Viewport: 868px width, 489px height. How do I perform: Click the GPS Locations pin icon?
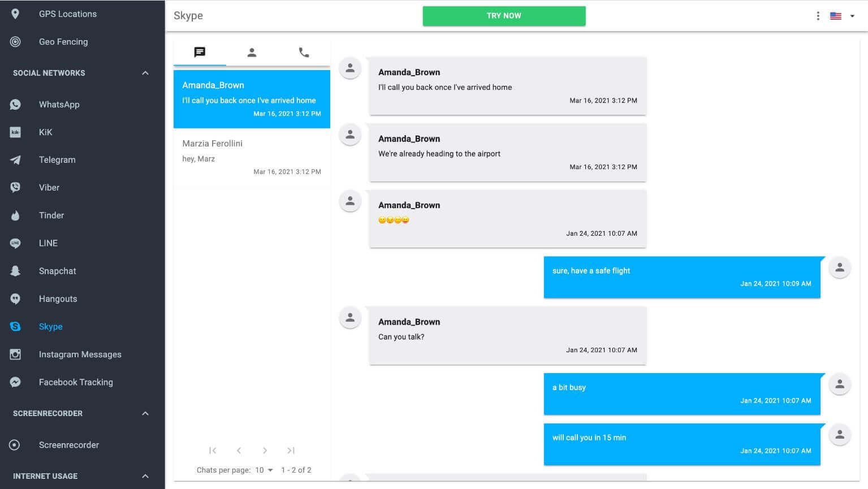click(15, 14)
